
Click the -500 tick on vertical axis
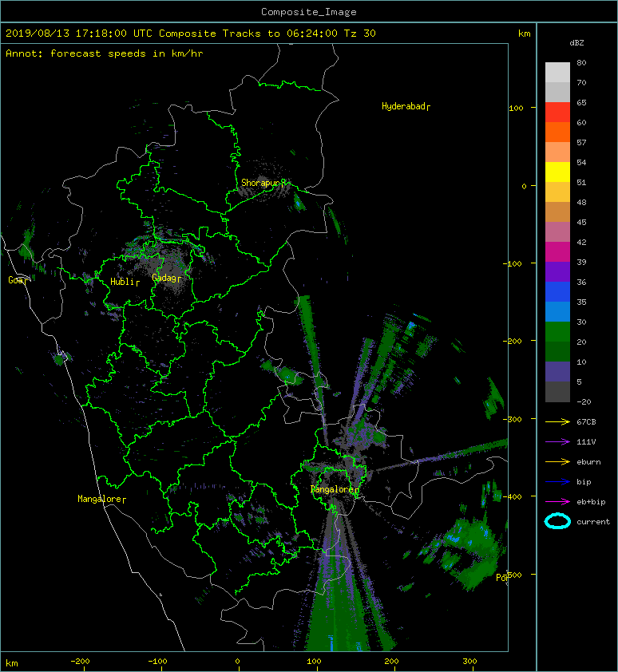[513, 575]
